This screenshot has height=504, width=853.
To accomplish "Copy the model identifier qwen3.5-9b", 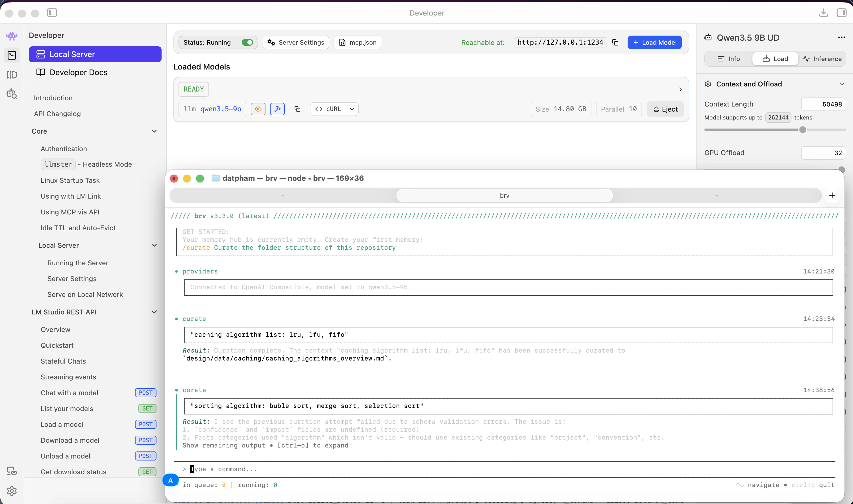I will pyautogui.click(x=297, y=109).
